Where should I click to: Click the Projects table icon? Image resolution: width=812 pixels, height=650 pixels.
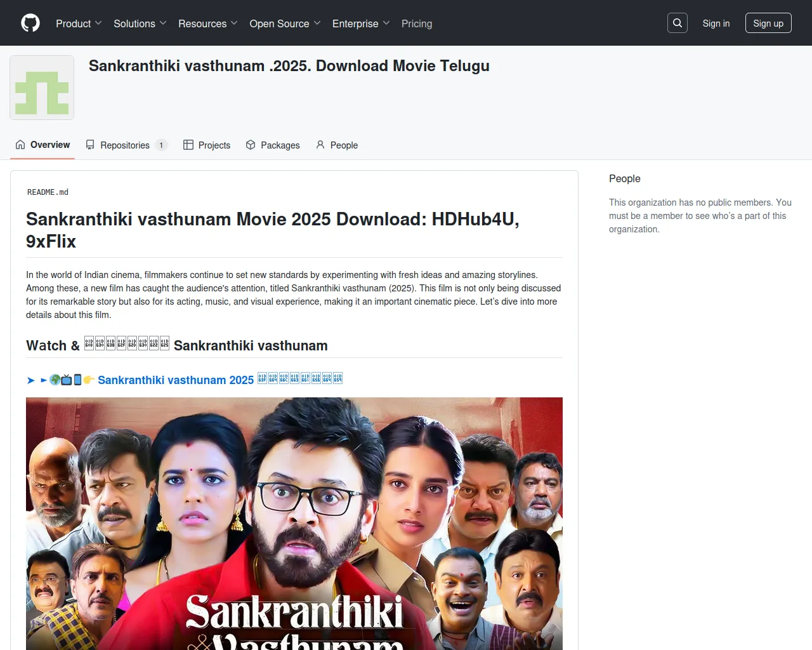click(188, 145)
